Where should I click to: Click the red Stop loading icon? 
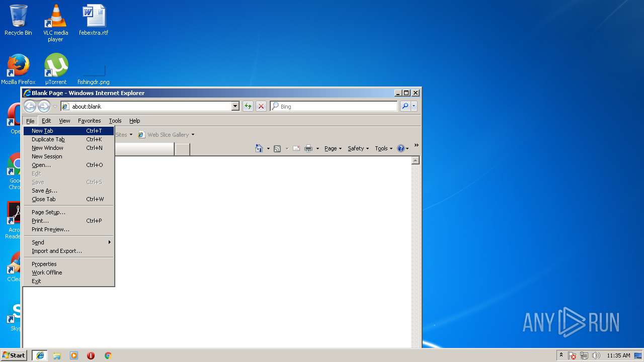[261, 106]
